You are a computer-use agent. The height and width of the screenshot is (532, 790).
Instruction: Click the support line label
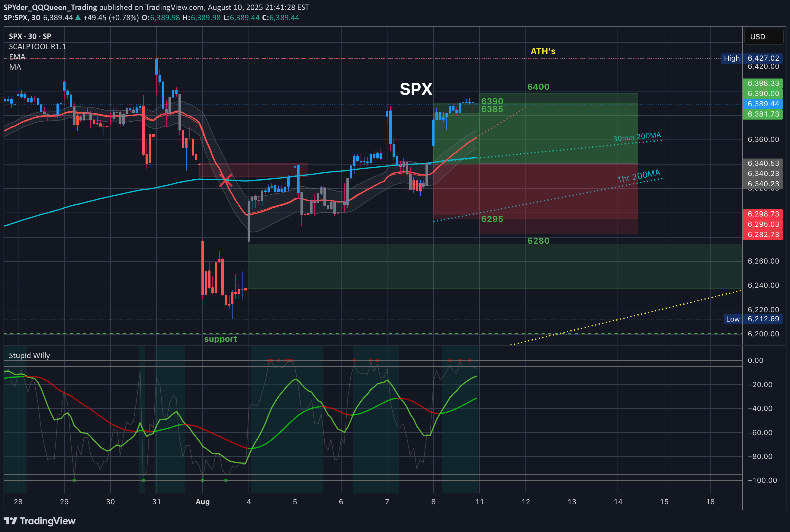pyautogui.click(x=220, y=339)
